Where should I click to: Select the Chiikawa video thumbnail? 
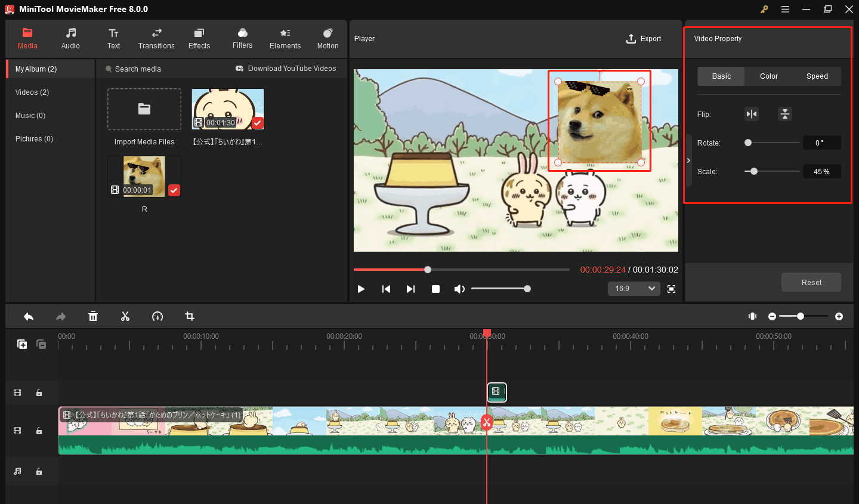[x=228, y=109]
